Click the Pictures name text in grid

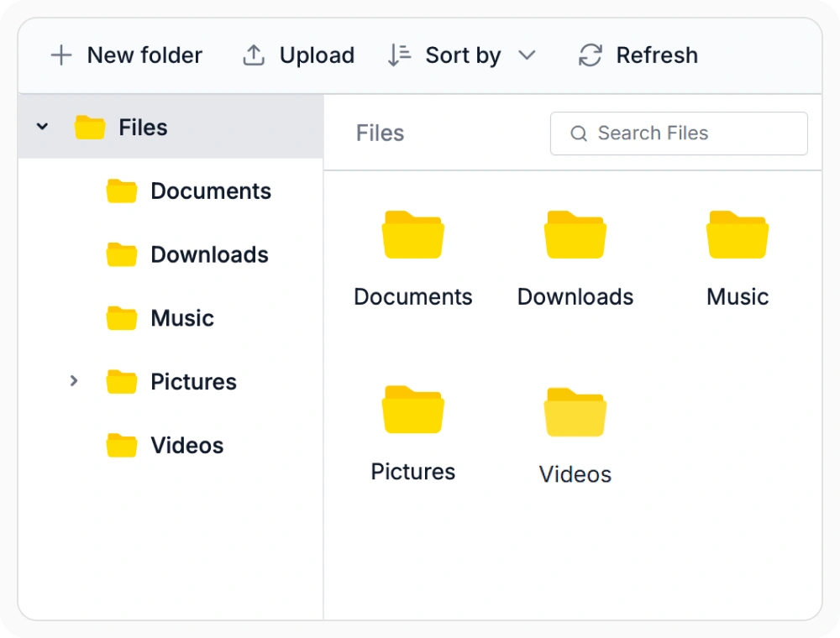pos(413,472)
